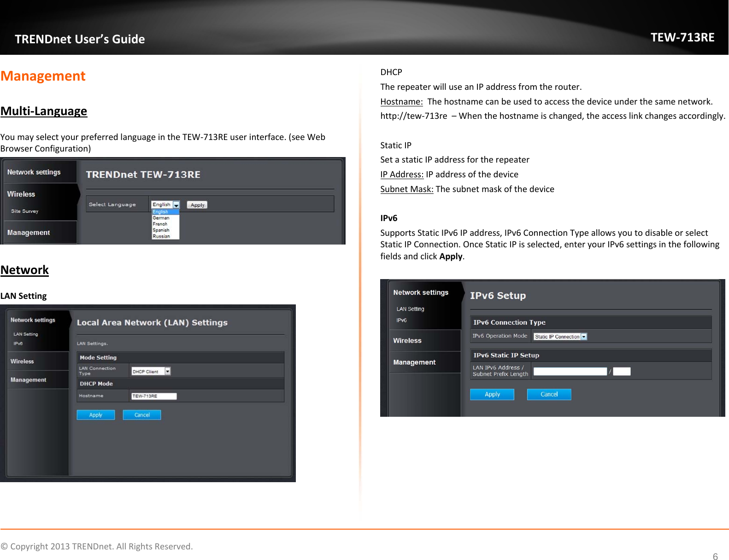
Task: Open Network settings in LAN panel sidebar
Action: (33, 320)
